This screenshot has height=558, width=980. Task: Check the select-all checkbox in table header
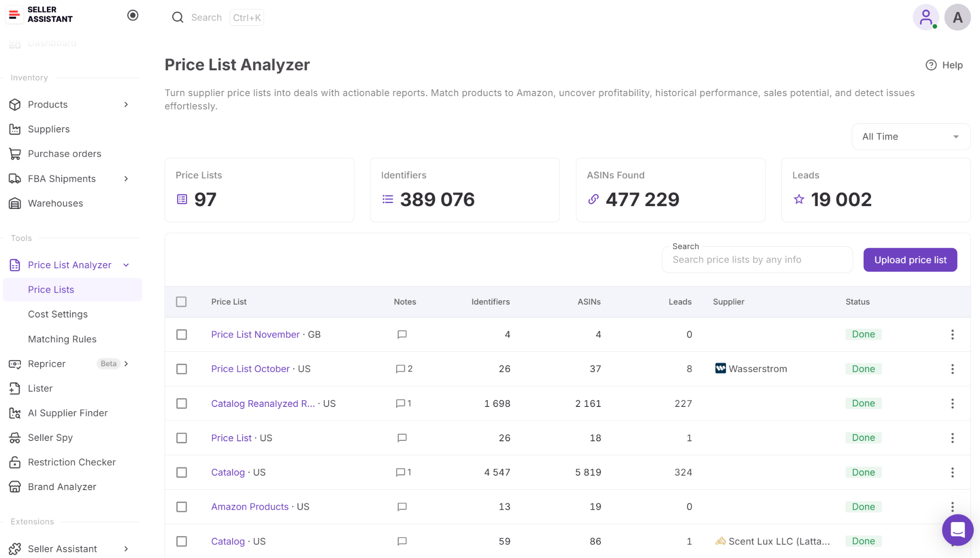pyautogui.click(x=181, y=302)
